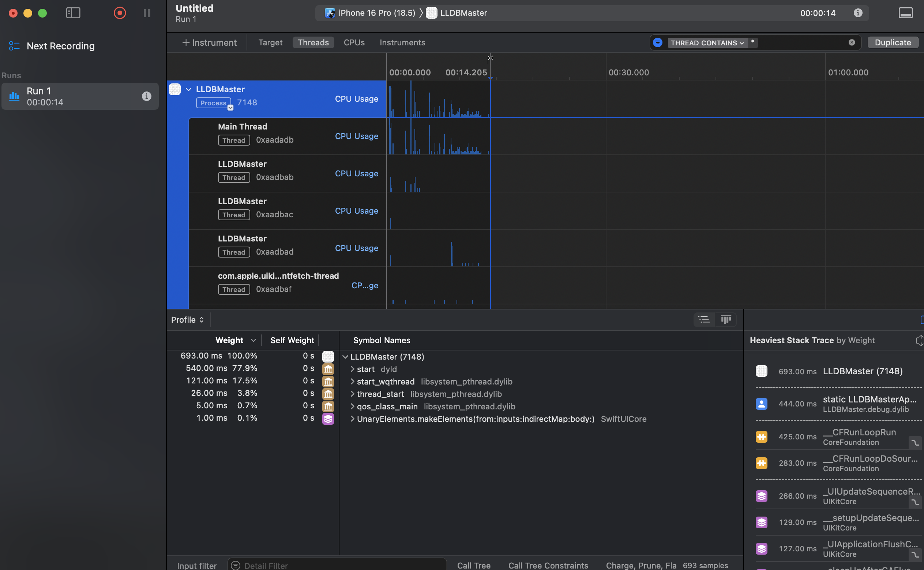Select Run 1 in Runs list
924x570 pixels.
[80, 96]
